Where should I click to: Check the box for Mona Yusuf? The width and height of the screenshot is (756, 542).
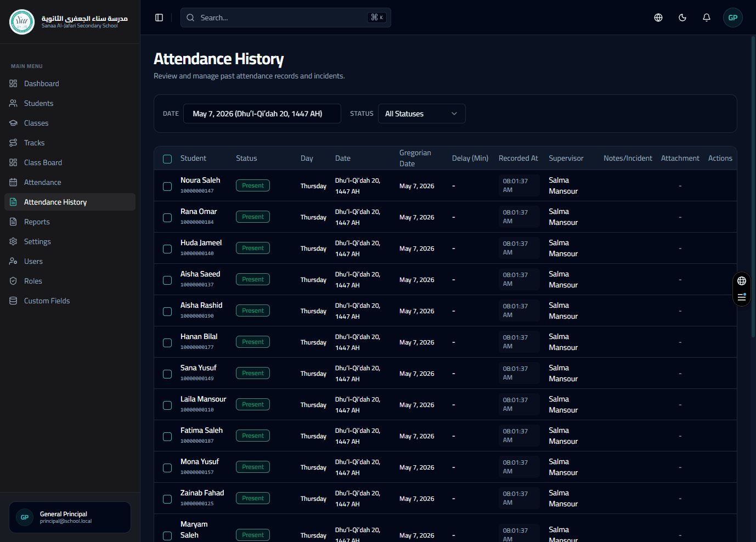[x=167, y=468]
